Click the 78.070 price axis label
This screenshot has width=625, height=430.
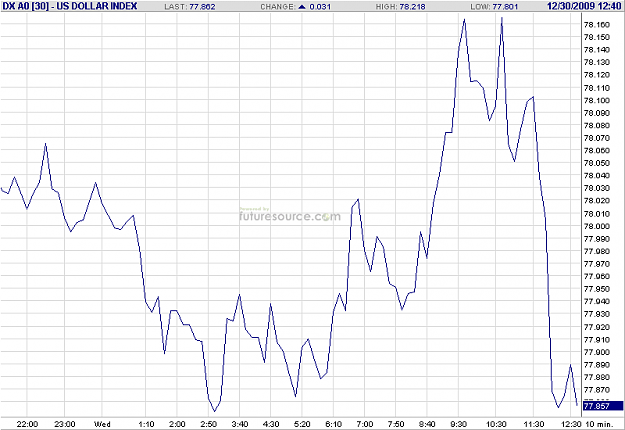[597, 138]
